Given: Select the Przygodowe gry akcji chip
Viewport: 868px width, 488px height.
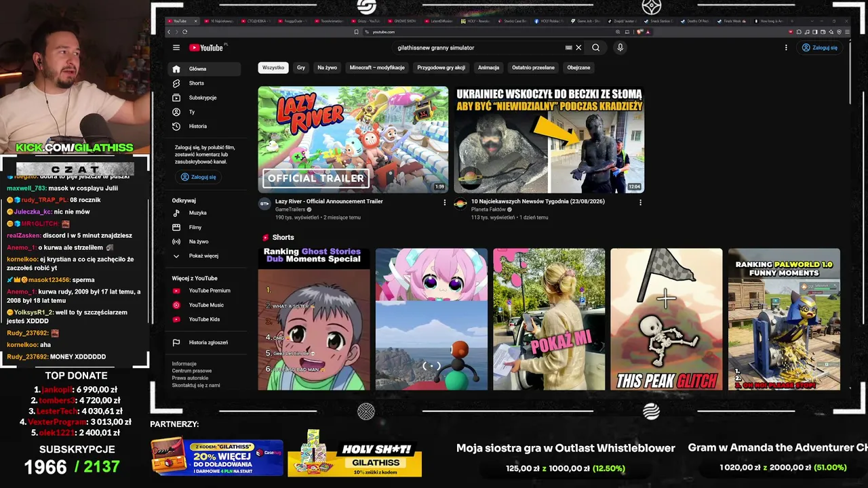Looking at the screenshot, I should [x=441, y=68].
